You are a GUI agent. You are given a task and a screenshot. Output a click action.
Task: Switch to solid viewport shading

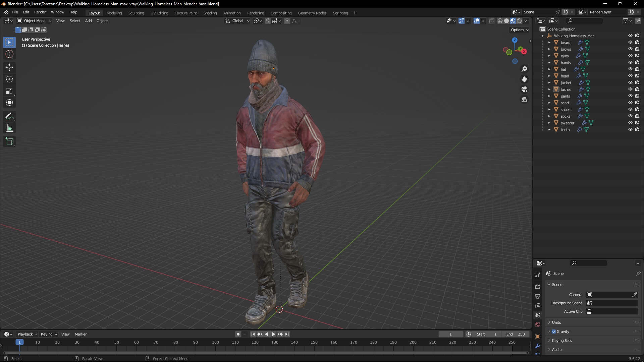tap(506, 21)
